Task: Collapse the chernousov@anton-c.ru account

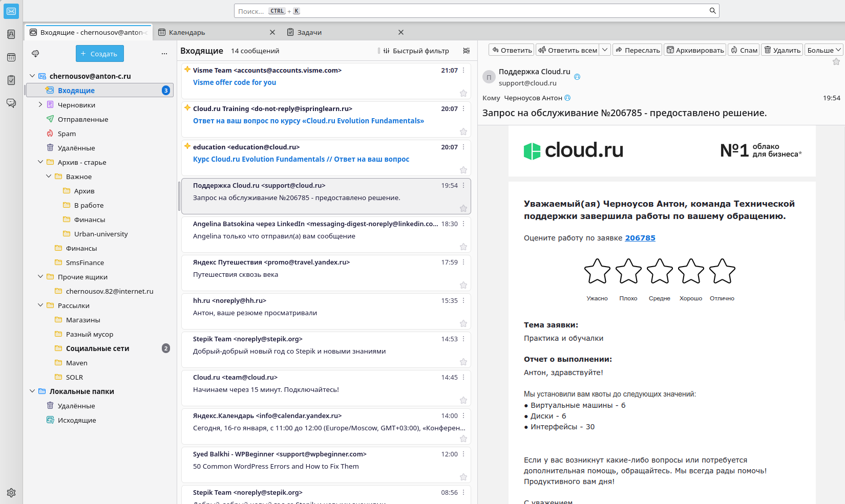Action: [x=32, y=76]
